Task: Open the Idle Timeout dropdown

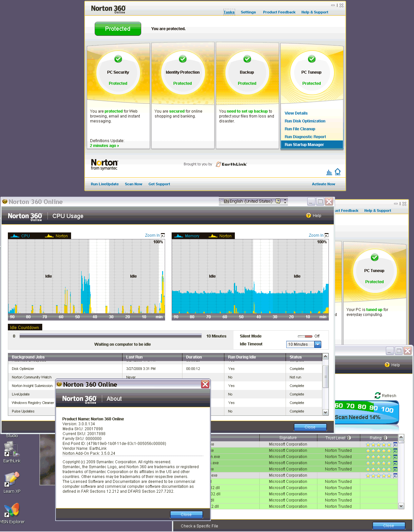Action: point(318,344)
